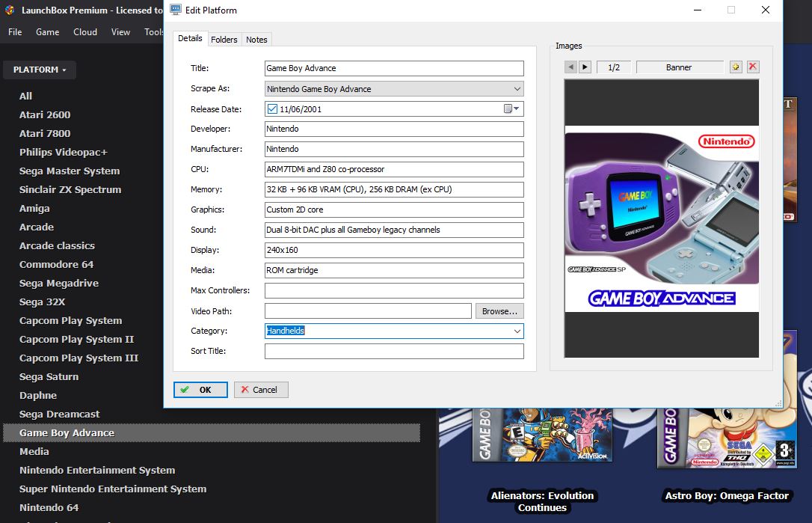Viewport: 812px width, 523px height.
Task: Open the Banner image type selector
Action: click(x=679, y=67)
